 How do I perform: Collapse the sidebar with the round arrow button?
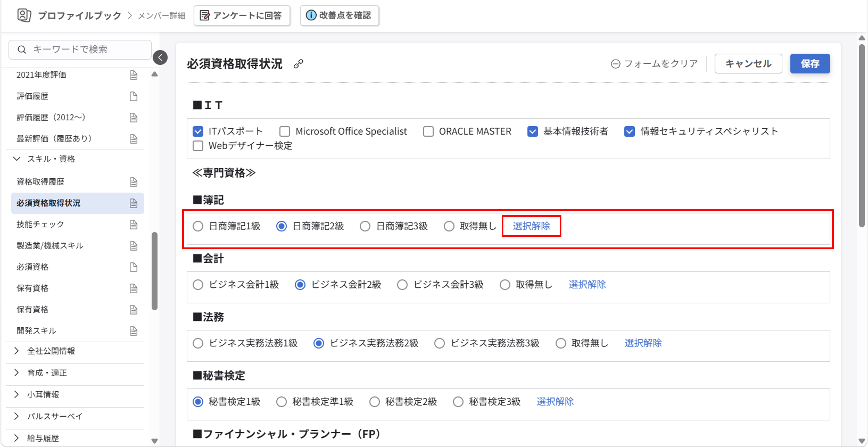[160, 57]
